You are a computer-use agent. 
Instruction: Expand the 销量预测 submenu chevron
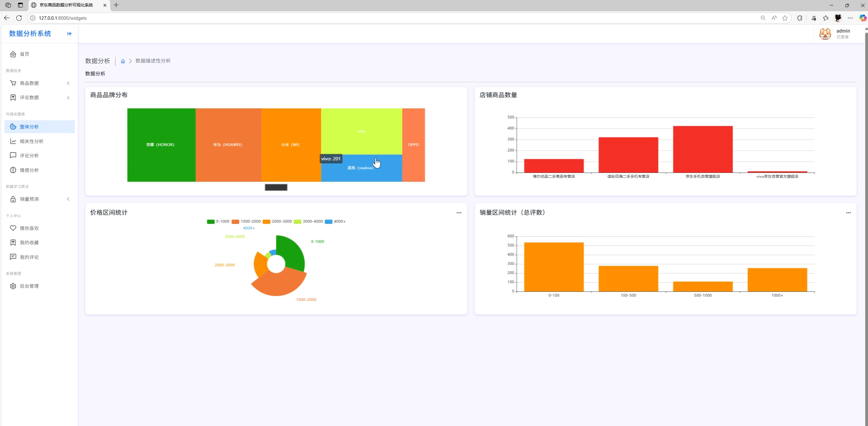coord(68,199)
